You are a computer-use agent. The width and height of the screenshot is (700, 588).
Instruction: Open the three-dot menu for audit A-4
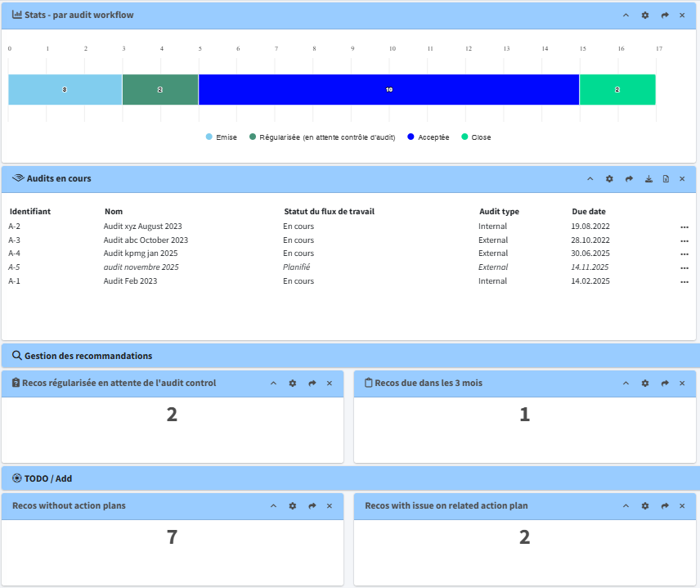[x=684, y=254]
